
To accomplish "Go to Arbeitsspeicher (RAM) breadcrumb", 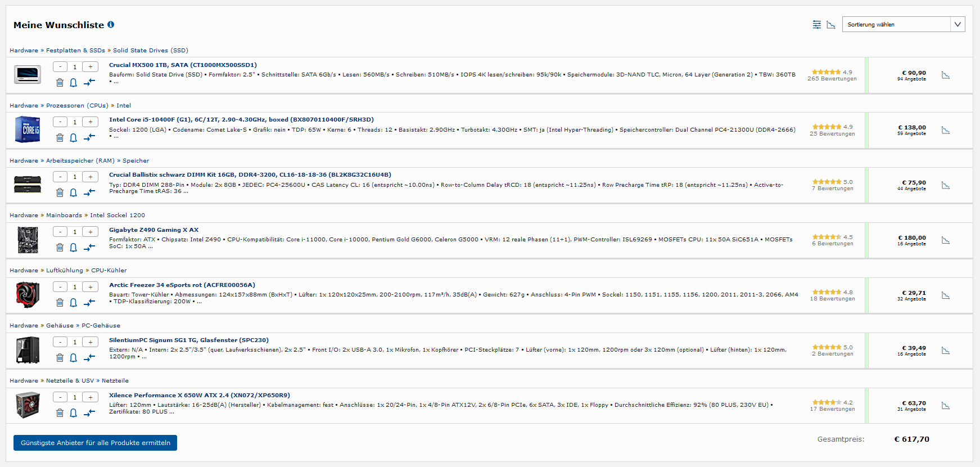I will point(80,160).
